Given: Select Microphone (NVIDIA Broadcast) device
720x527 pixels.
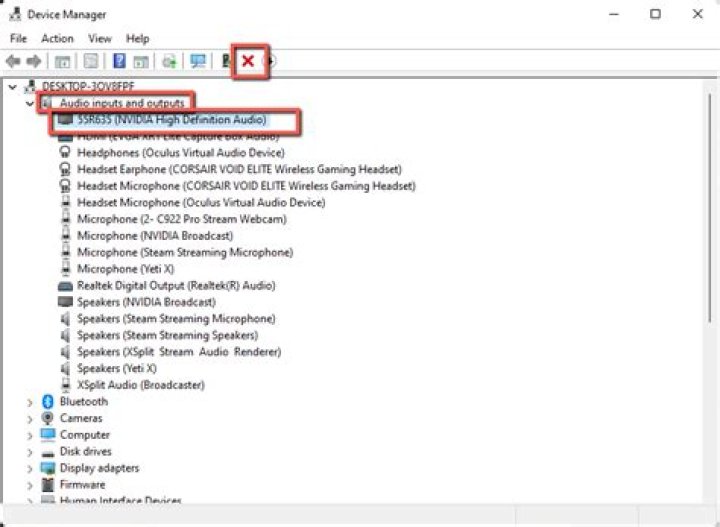Looking at the screenshot, I should tap(155, 235).
